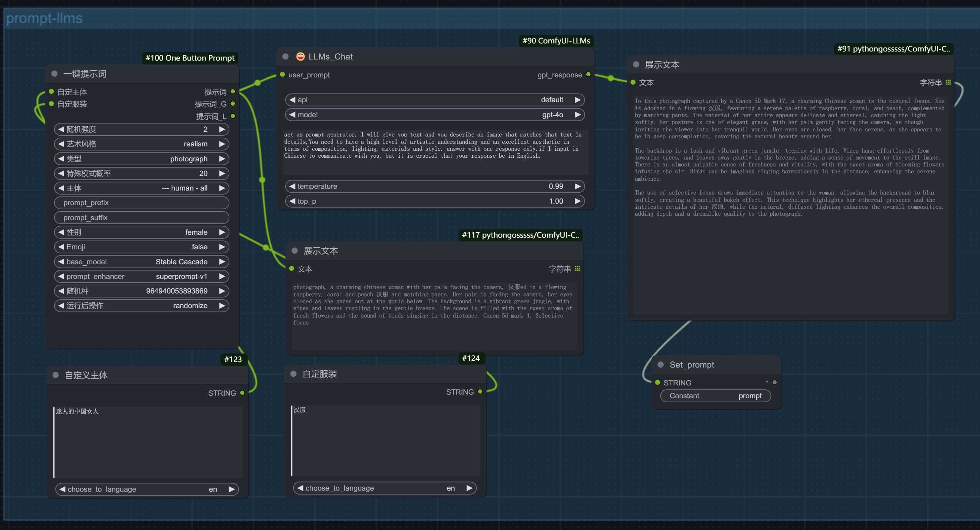Click the #91 pythongosssss badge
The image size is (980, 530).
[x=893, y=49]
